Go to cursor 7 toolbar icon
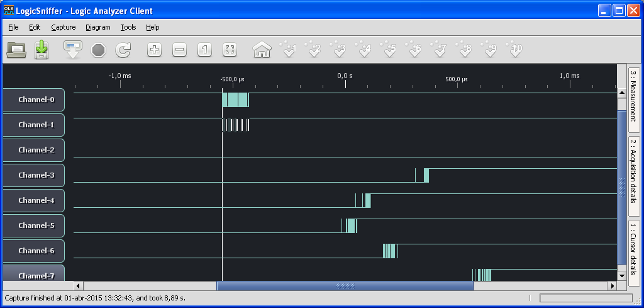The image size is (644, 308). coord(438,49)
